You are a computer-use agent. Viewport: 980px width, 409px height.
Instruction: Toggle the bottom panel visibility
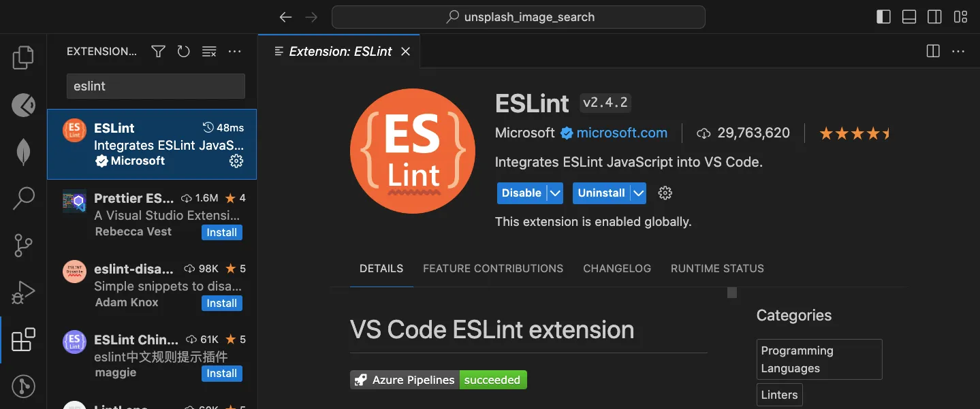(908, 16)
